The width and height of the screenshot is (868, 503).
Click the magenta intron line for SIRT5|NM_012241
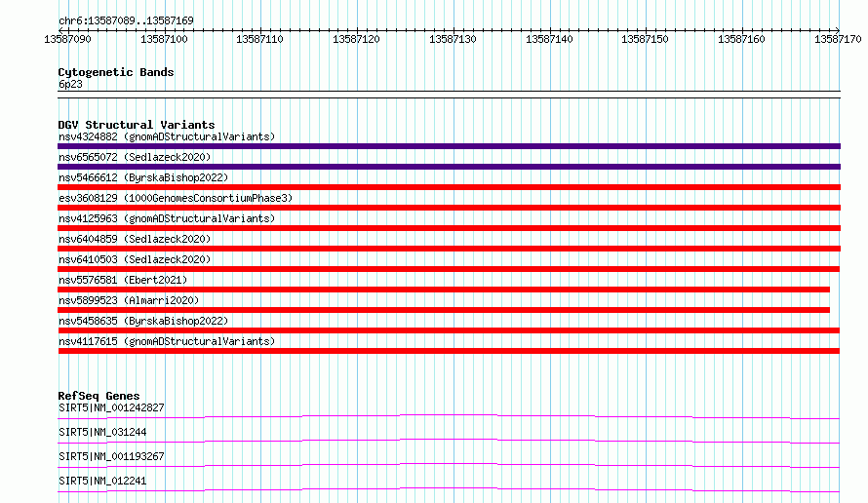(x=449, y=488)
